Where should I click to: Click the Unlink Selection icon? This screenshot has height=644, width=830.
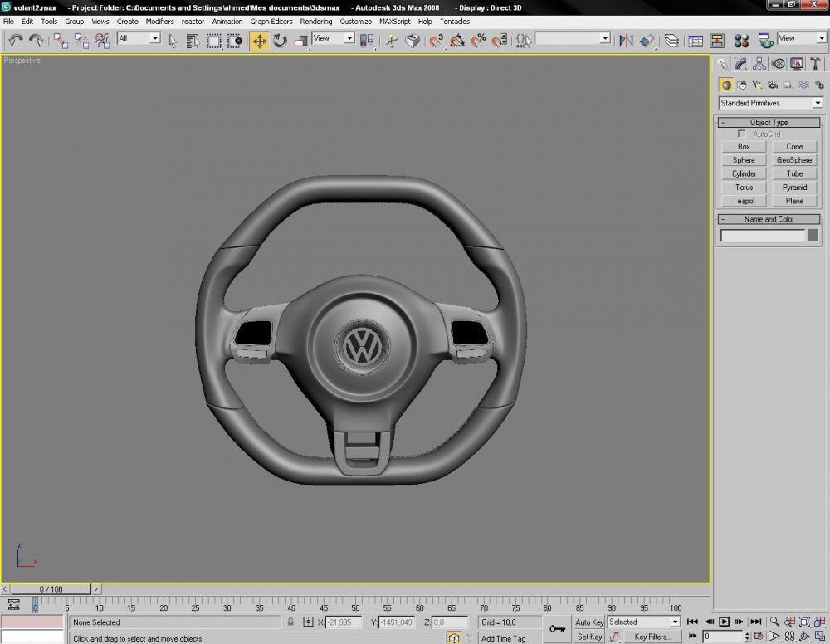(x=81, y=41)
